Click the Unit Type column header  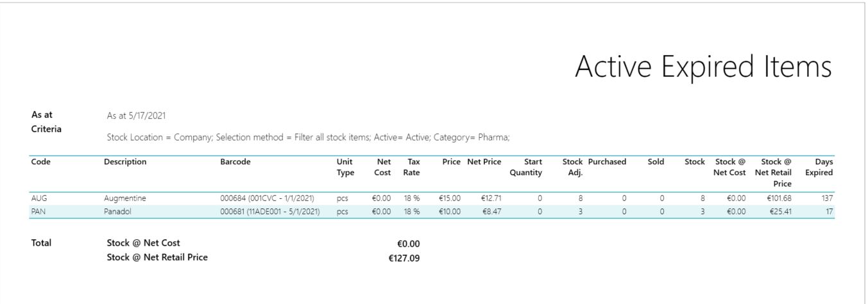coord(345,167)
